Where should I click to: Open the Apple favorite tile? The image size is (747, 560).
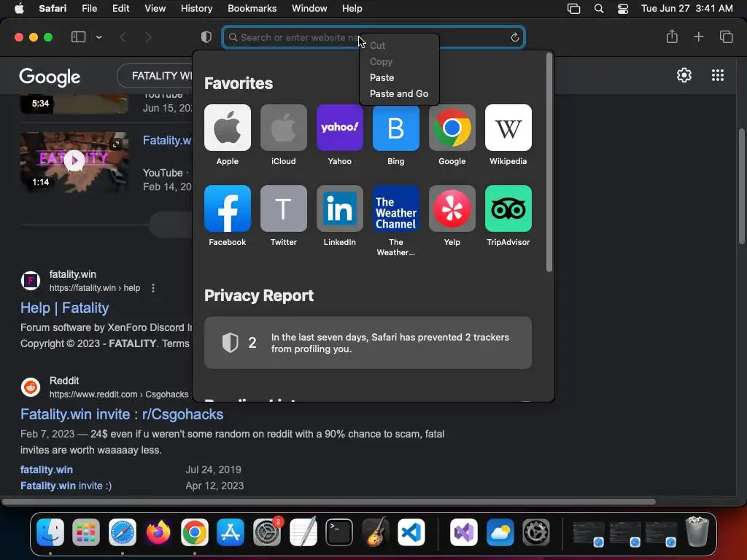pyautogui.click(x=228, y=128)
